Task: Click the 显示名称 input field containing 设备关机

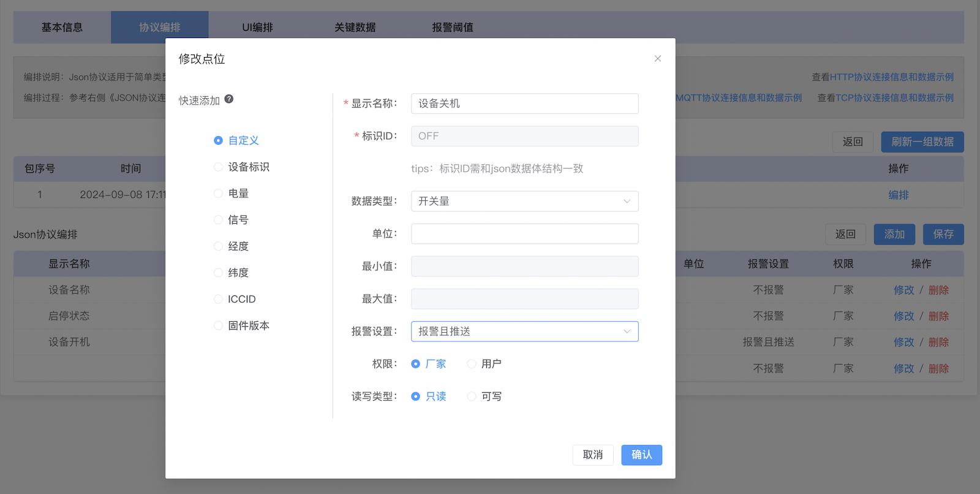Action: (x=524, y=104)
